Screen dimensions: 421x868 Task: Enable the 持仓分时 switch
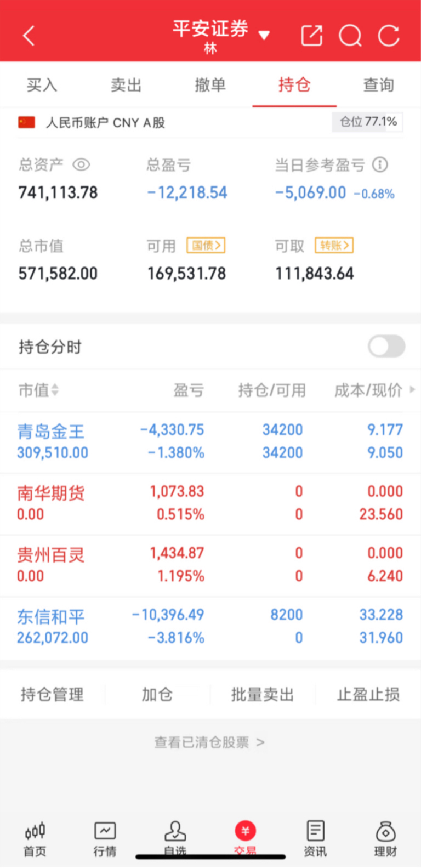(x=386, y=347)
